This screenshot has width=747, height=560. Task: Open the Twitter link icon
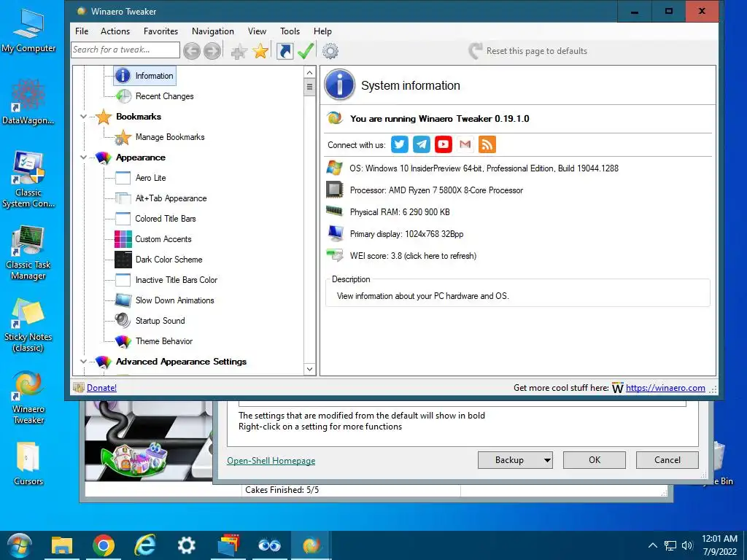point(400,144)
